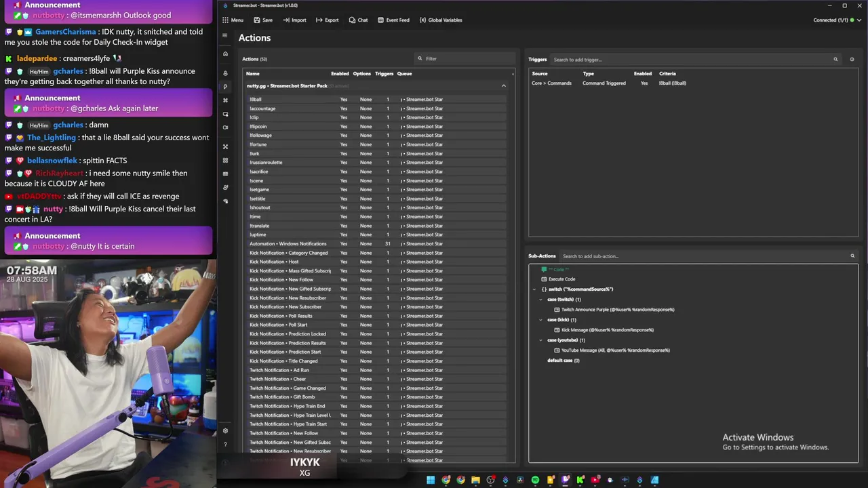
Task: Select Twitch Notification • Hype Train End action
Action: coord(376,406)
